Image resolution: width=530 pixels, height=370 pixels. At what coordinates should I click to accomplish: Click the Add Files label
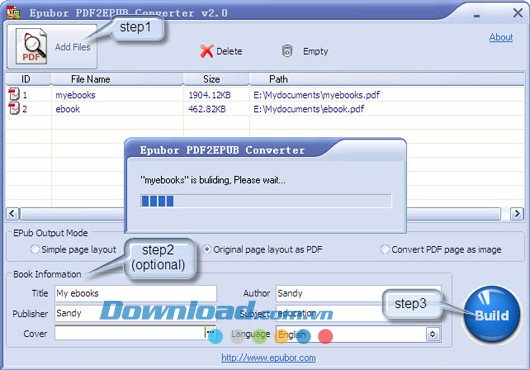coord(72,47)
